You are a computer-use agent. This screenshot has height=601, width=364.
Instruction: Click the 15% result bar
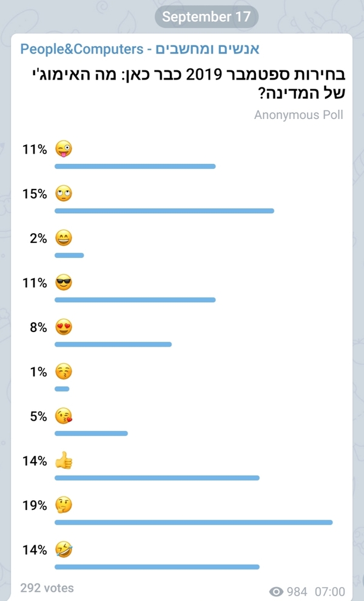click(164, 211)
